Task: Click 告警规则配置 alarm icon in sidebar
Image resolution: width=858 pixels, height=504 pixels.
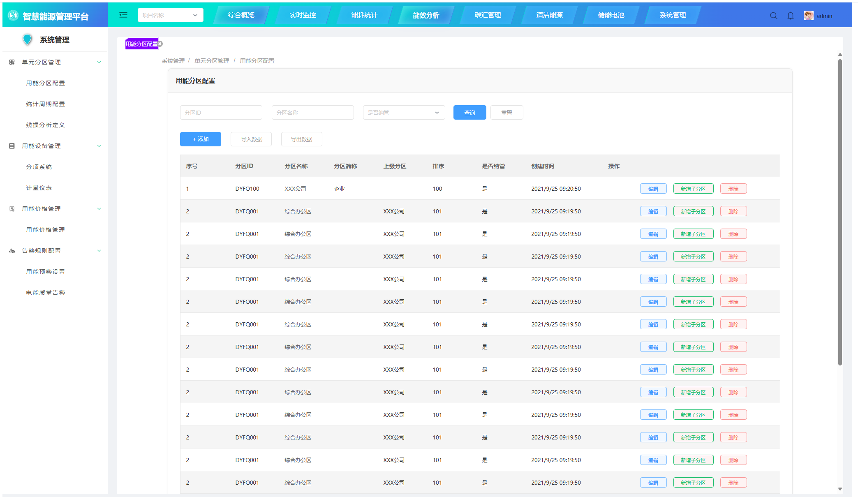Action: point(12,251)
